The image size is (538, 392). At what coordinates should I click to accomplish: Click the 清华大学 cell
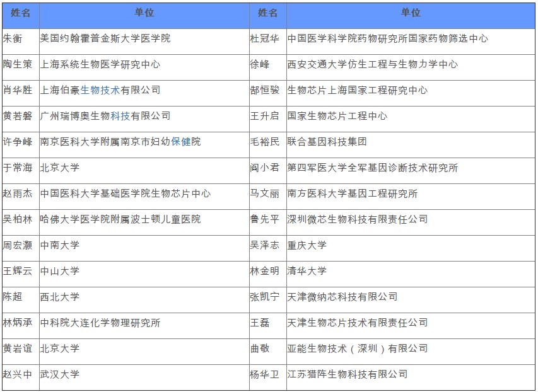click(307, 271)
